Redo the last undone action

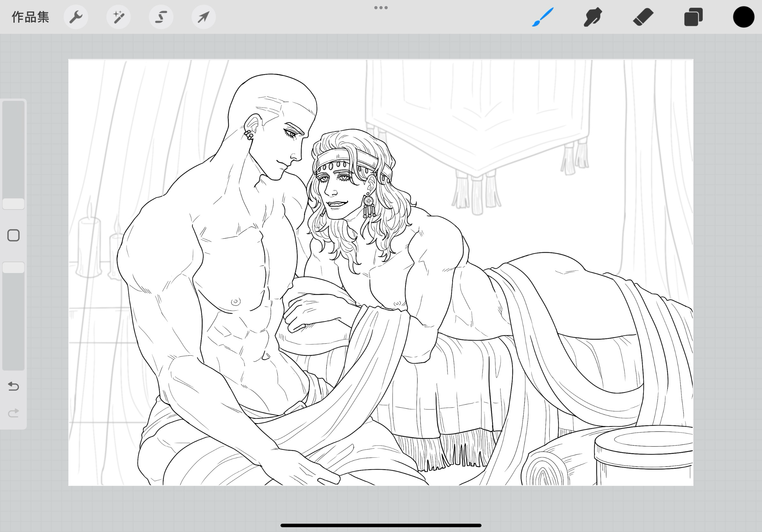coord(13,413)
